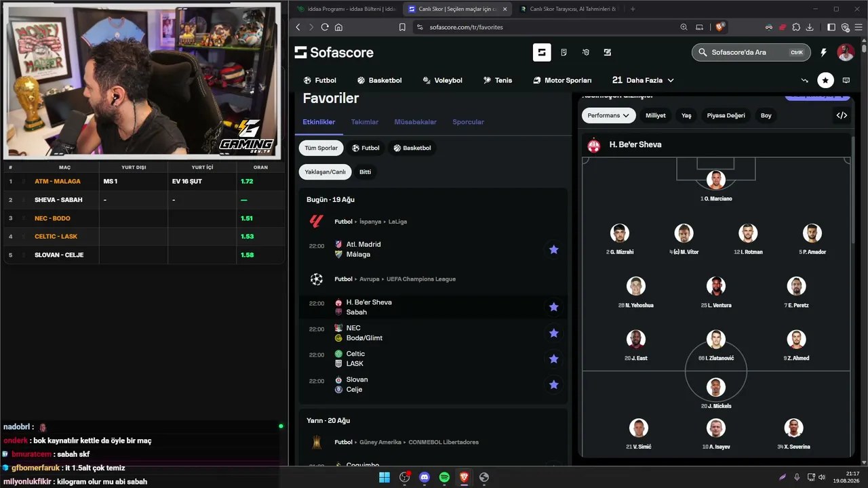Unfavorite the Slovan vs Celje match star
Image resolution: width=868 pixels, height=488 pixels.
pos(553,384)
